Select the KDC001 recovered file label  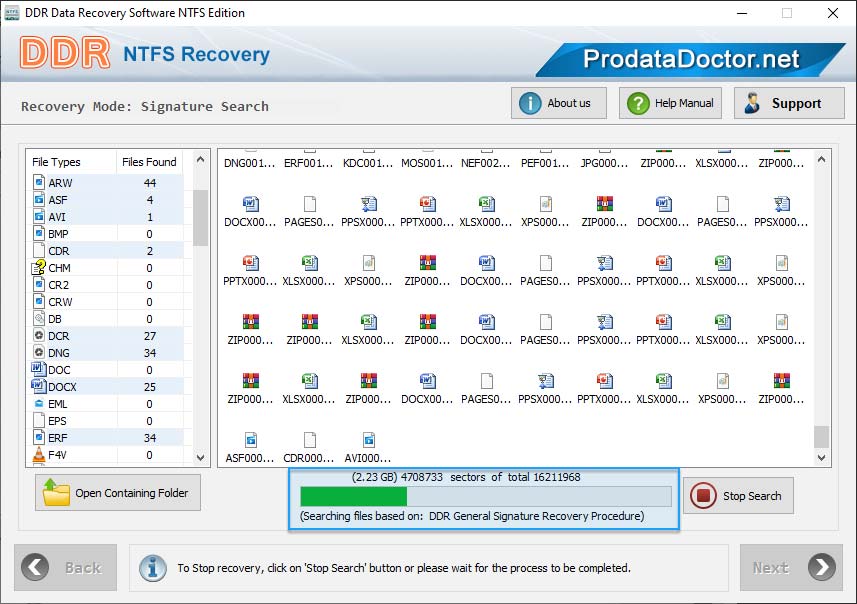(368, 163)
